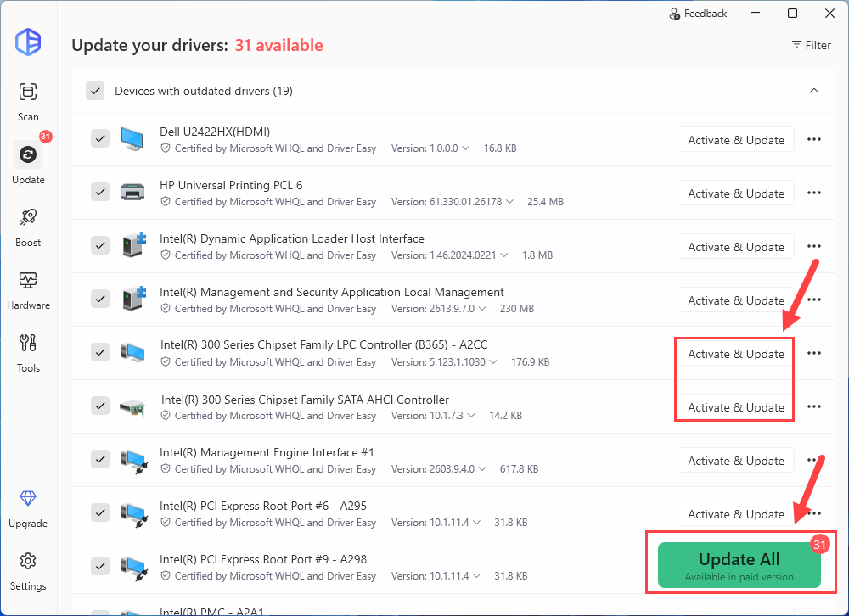Open the Tools section in sidebar
The width and height of the screenshot is (849, 616).
pyautogui.click(x=28, y=353)
